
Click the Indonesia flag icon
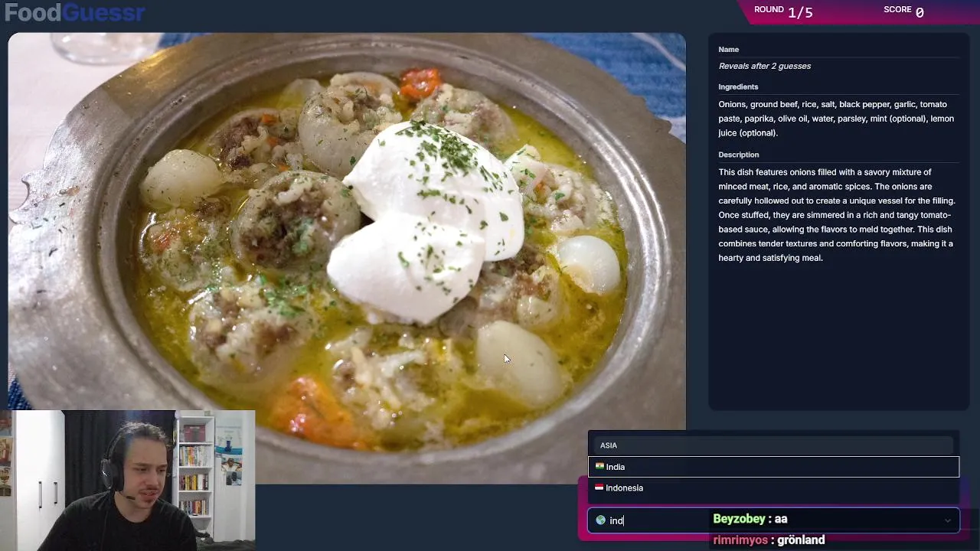coord(599,487)
